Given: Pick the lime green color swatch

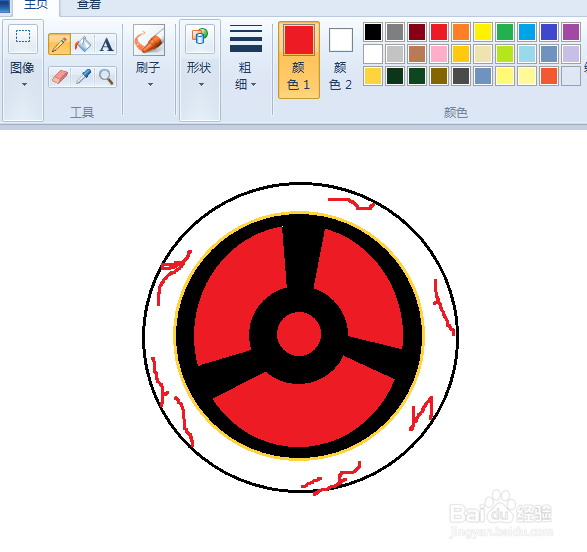Looking at the screenshot, I should 505,54.
